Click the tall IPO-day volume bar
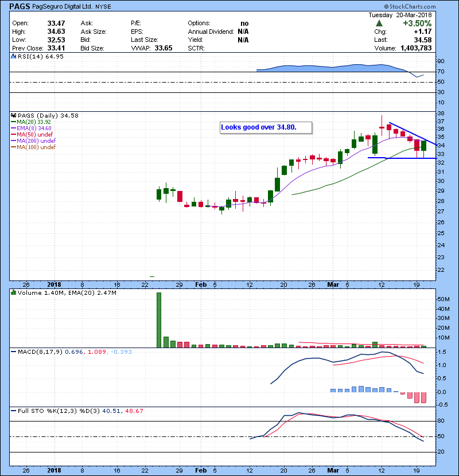This screenshot has width=459, height=476. [159, 320]
